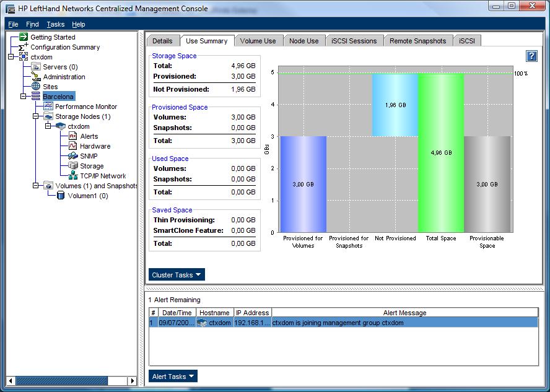
Task: Collapse the Storage Nodes (1) branch
Action: click(x=35, y=116)
